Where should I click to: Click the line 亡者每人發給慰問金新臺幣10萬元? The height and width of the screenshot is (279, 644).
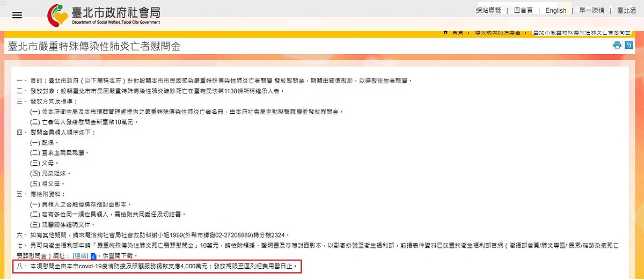[84, 122]
